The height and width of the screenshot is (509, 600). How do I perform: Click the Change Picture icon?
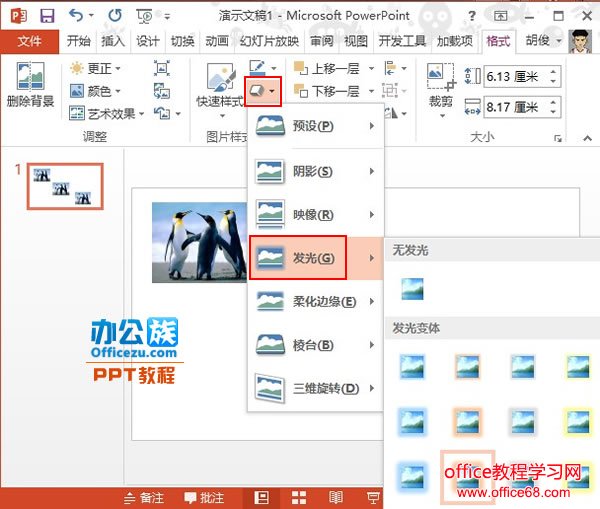coord(162,91)
